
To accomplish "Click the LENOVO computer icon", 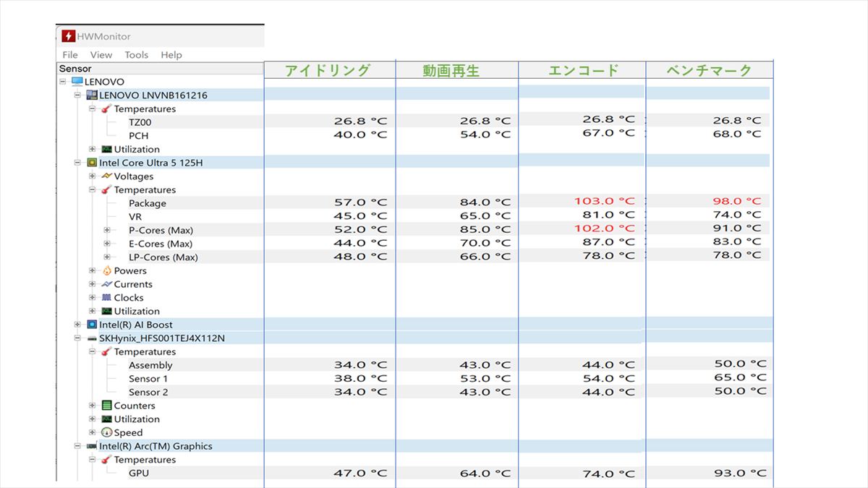I will click(77, 82).
